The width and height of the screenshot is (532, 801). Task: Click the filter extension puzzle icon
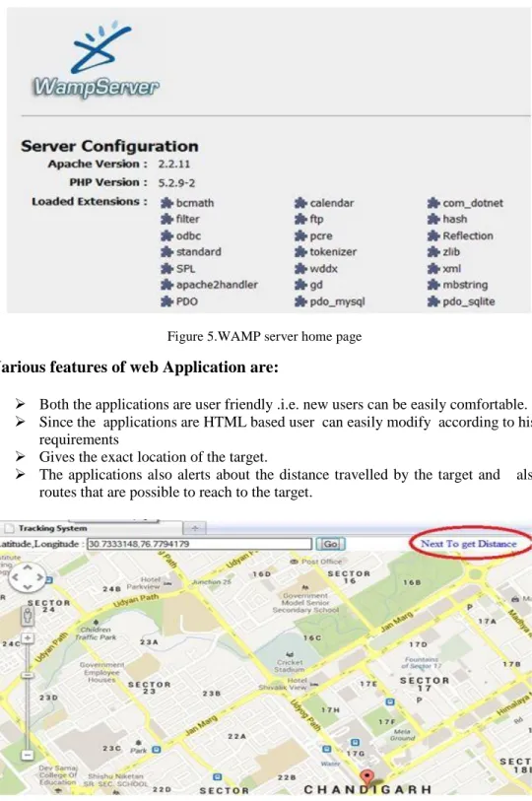(x=166, y=219)
